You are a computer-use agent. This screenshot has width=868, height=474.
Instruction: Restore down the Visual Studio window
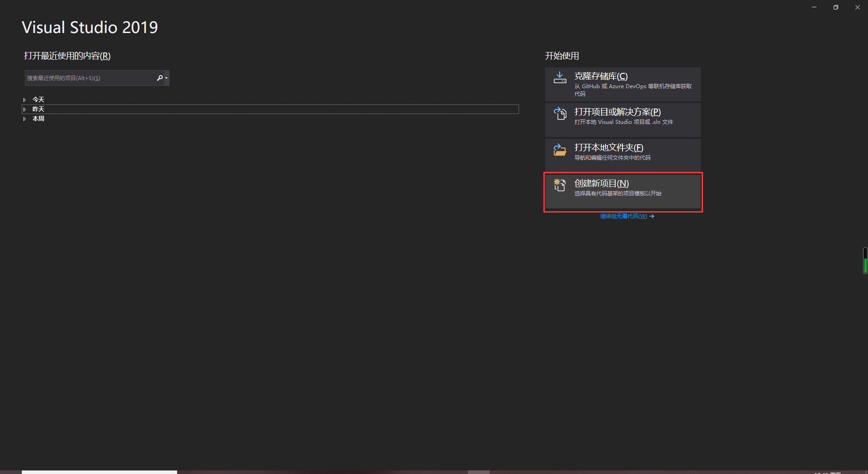click(x=836, y=7)
